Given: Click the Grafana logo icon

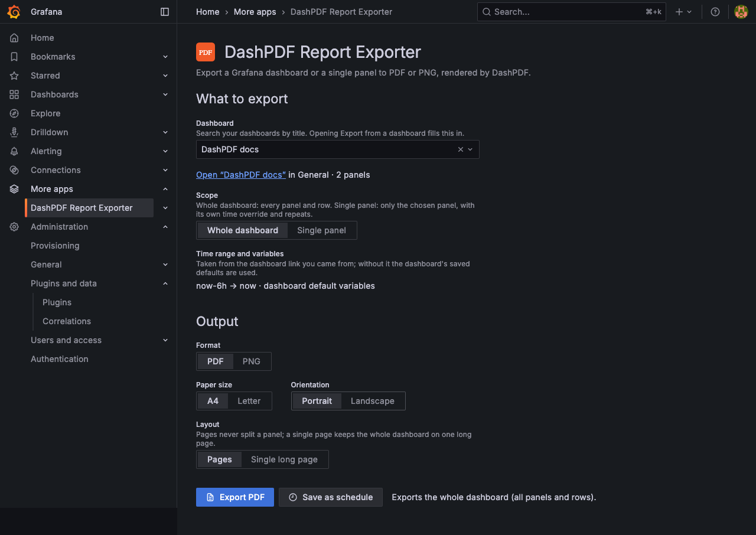Looking at the screenshot, I should tap(14, 12).
